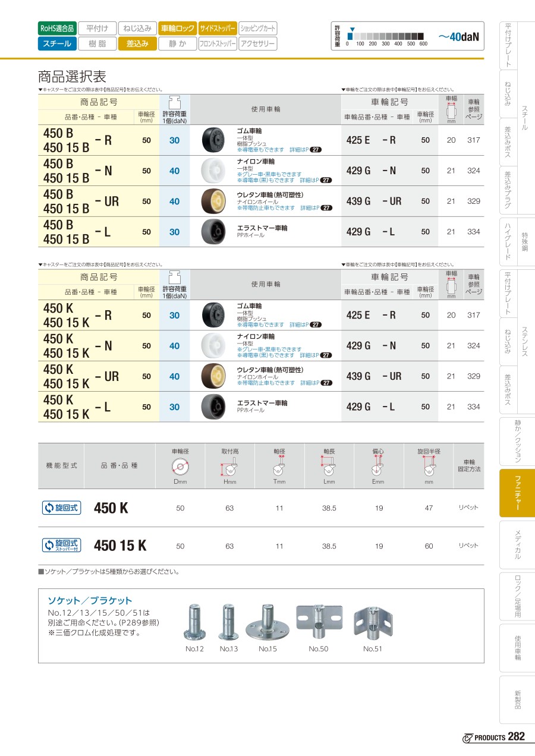
Task: Click the wheel diameter diagram icon
Action: [x=180, y=467]
